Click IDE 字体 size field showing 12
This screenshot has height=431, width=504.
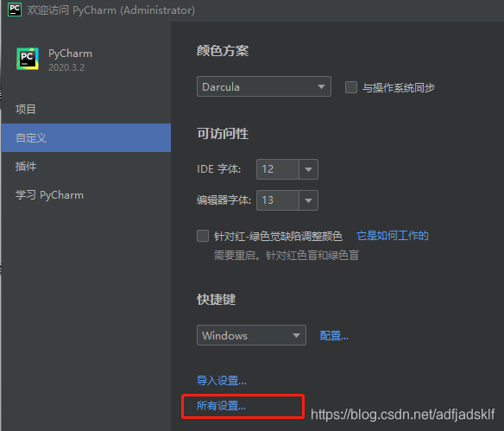coord(278,169)
